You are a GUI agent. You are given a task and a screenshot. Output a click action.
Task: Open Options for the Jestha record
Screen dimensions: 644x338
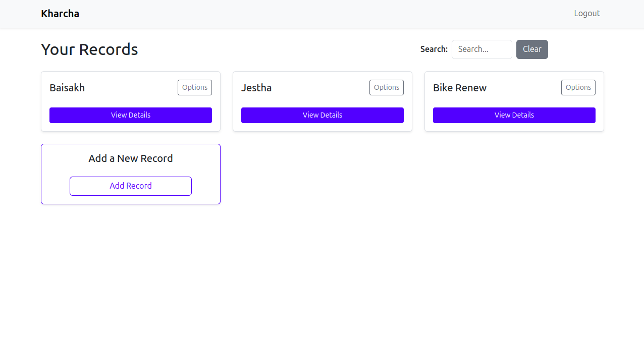[x=387, y=87]
